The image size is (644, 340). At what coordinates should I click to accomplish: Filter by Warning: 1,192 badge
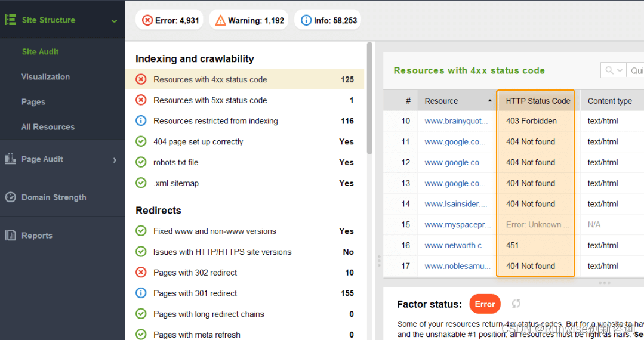pos(249,20)
